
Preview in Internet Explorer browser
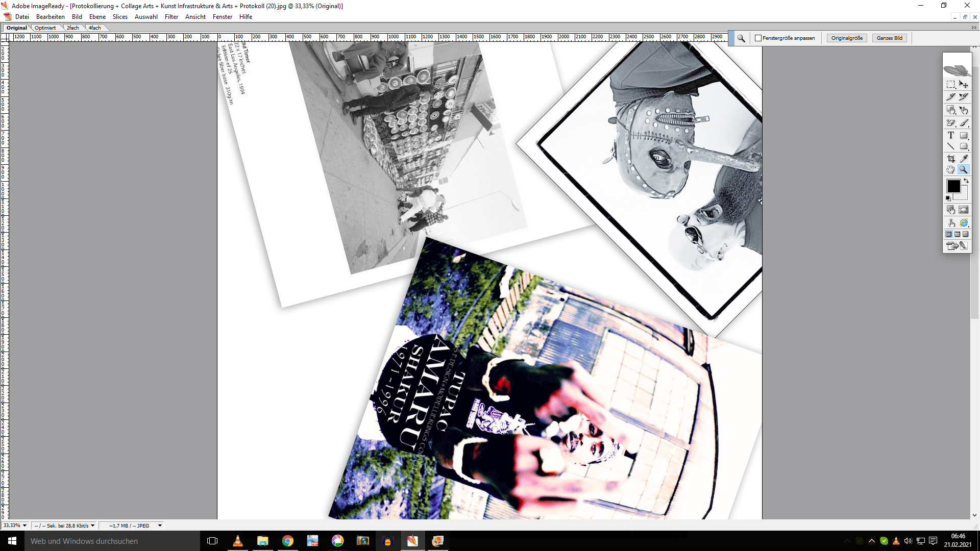click(x=964, y=223)
